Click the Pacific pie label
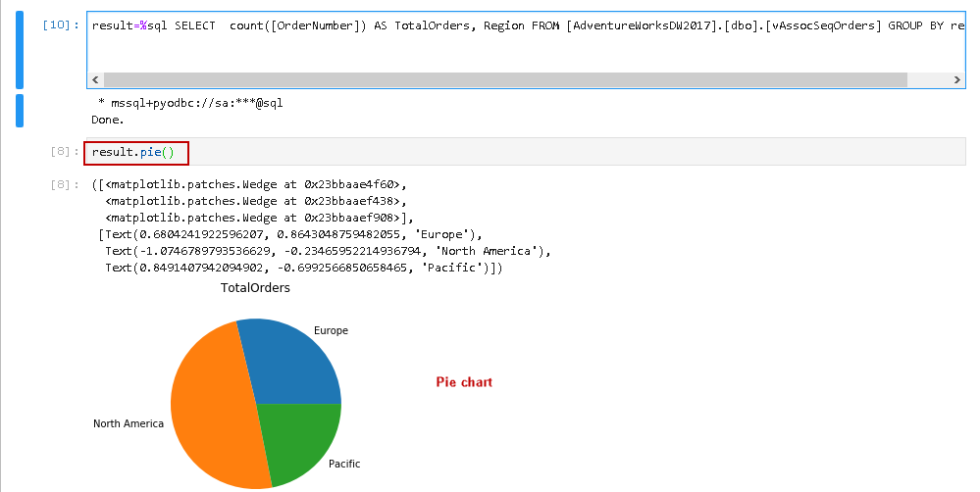The width and height of the screenshot is (980, 492). 344,464
